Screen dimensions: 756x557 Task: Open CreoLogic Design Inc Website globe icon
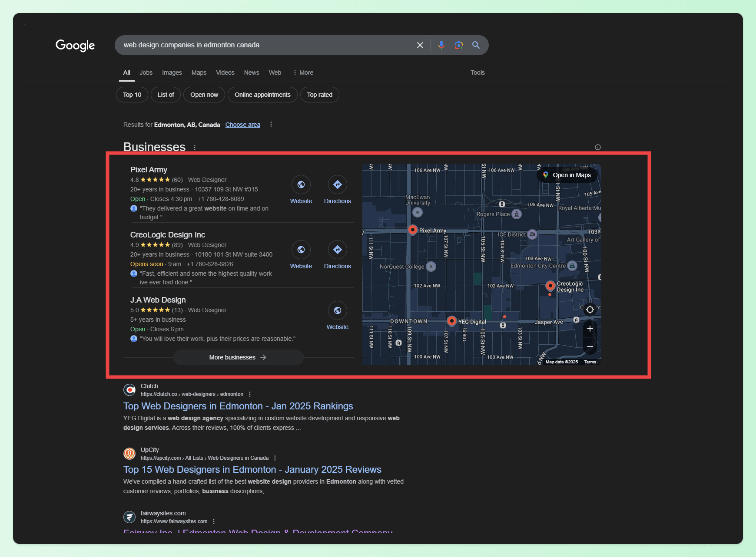point(301,250)
